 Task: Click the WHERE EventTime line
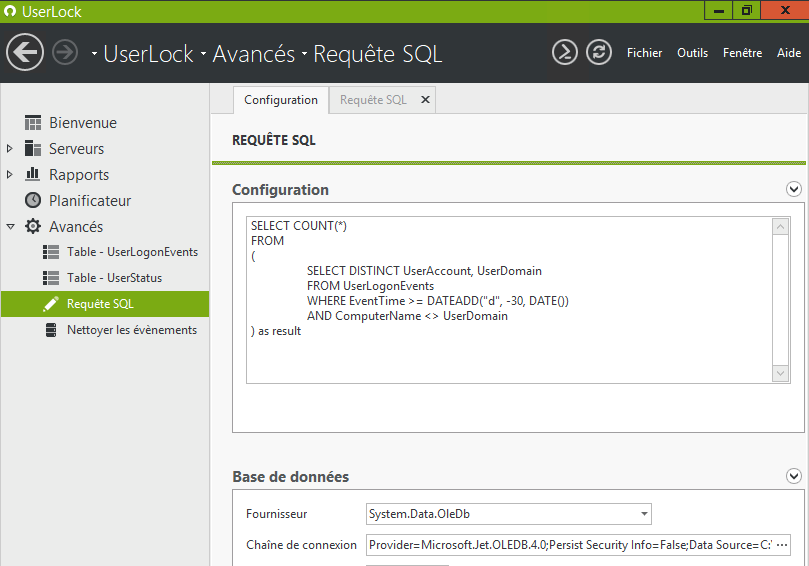coord(438,301)
